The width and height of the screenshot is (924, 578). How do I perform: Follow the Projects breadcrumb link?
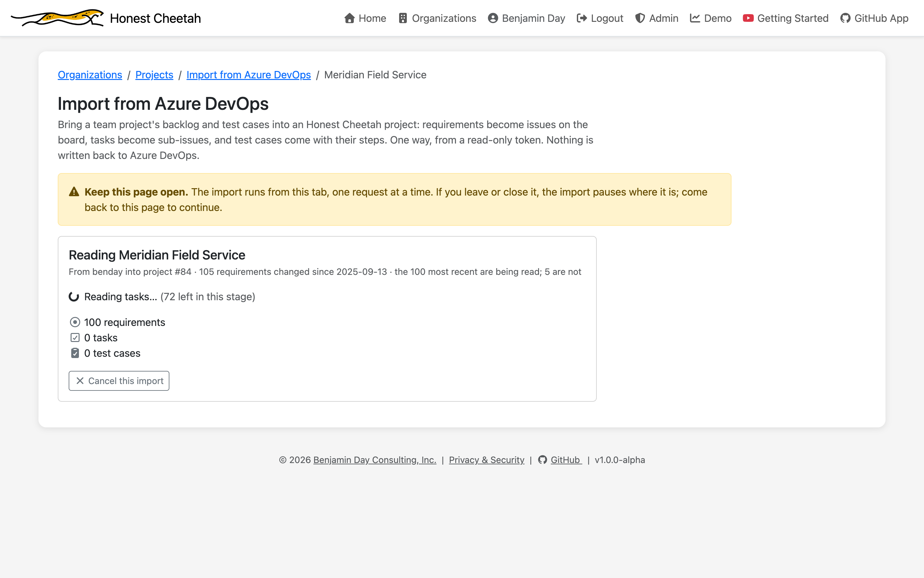(154, 75)
